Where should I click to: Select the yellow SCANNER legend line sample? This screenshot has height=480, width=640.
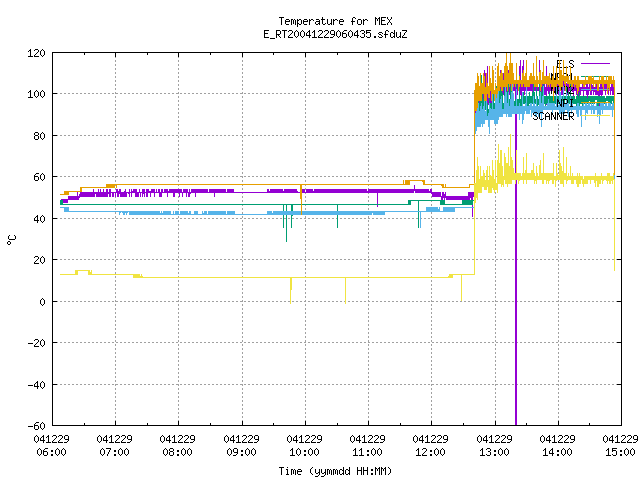click(x=595, y=116)
